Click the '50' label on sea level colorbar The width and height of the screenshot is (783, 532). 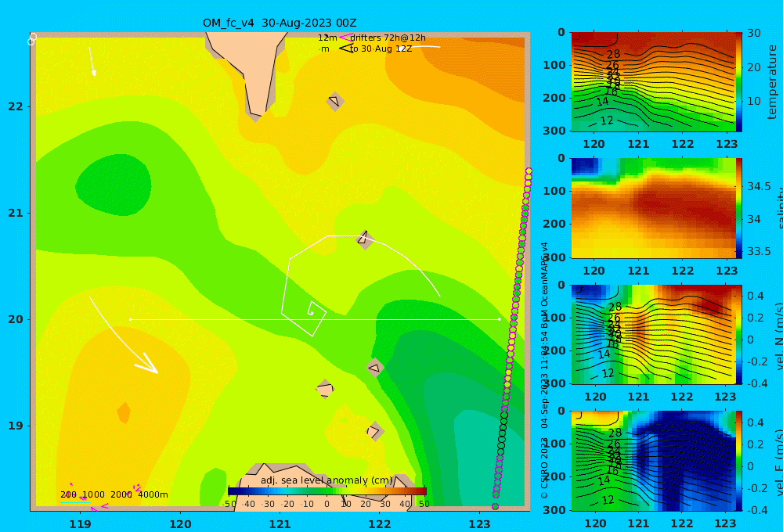click(x=424, y=504)
